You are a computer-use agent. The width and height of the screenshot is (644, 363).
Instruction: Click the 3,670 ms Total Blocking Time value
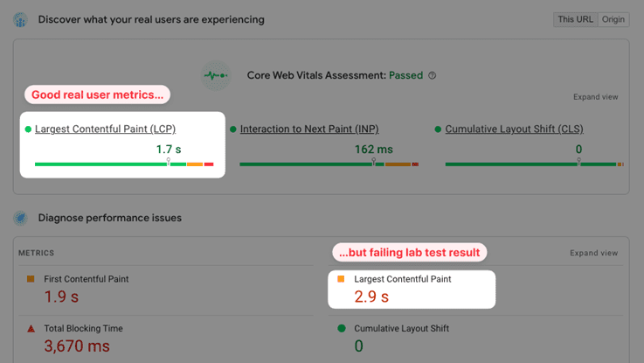click(x=77, y=346)
